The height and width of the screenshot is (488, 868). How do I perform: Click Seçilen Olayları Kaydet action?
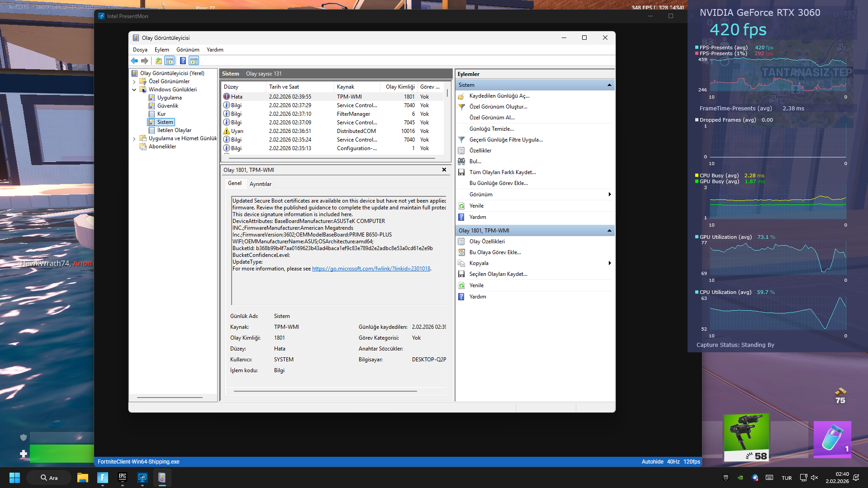click(498, 274)
